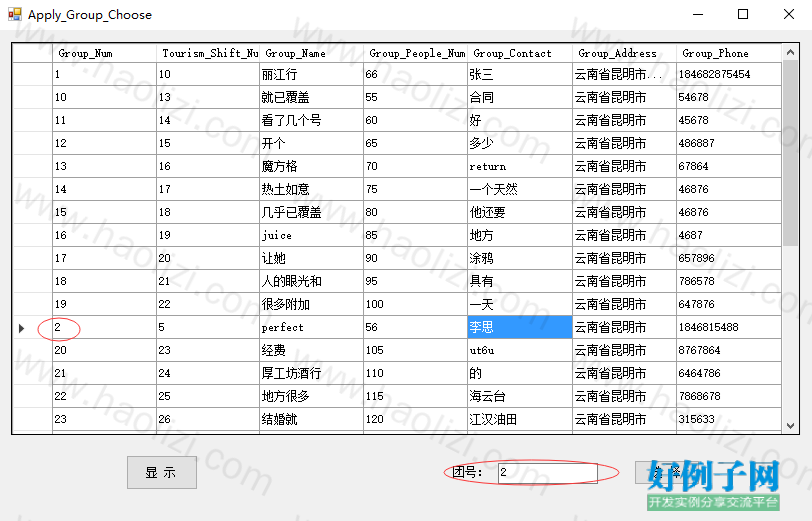Click the row header of the 丽江行 row

32,74
